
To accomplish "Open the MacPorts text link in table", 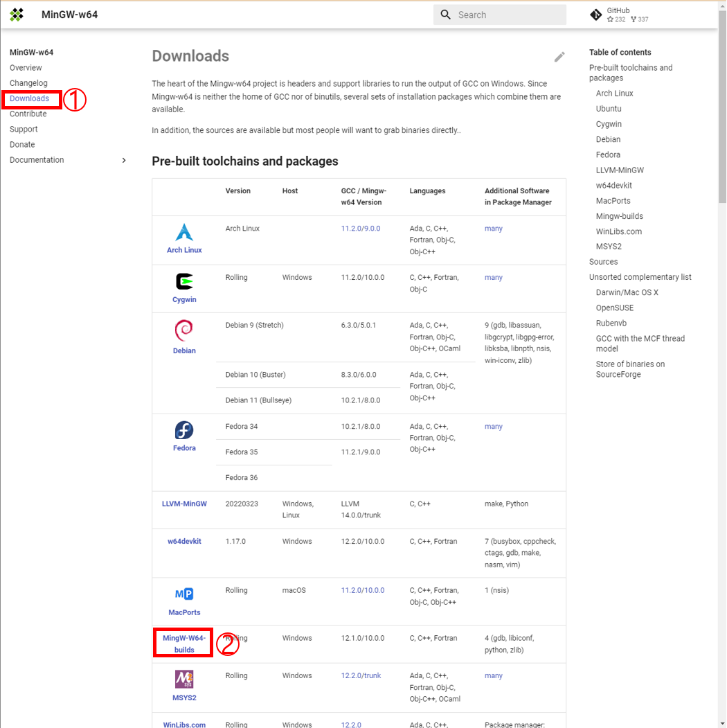I will tap(184, 612).
